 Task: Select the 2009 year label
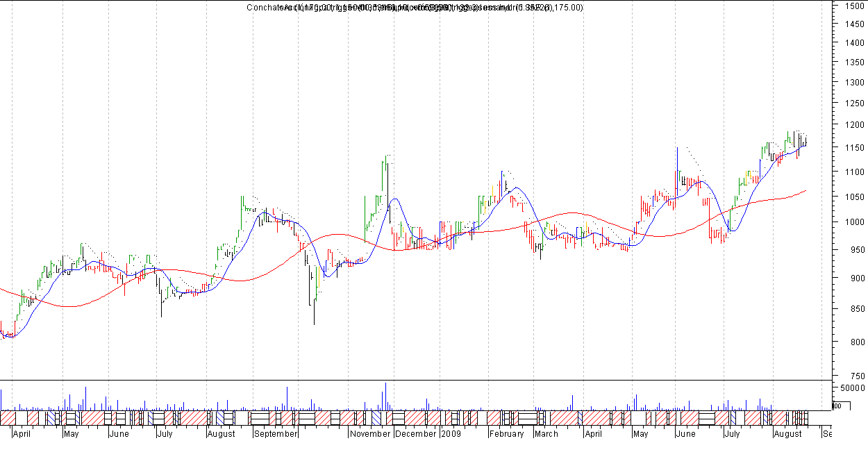(451, 434)
